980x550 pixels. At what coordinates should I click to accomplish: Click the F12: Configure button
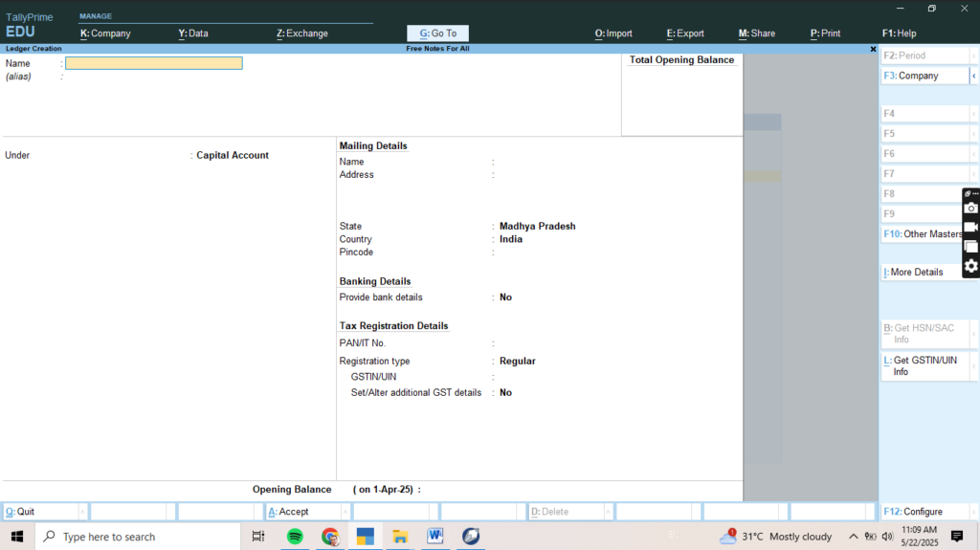(925, 512)
